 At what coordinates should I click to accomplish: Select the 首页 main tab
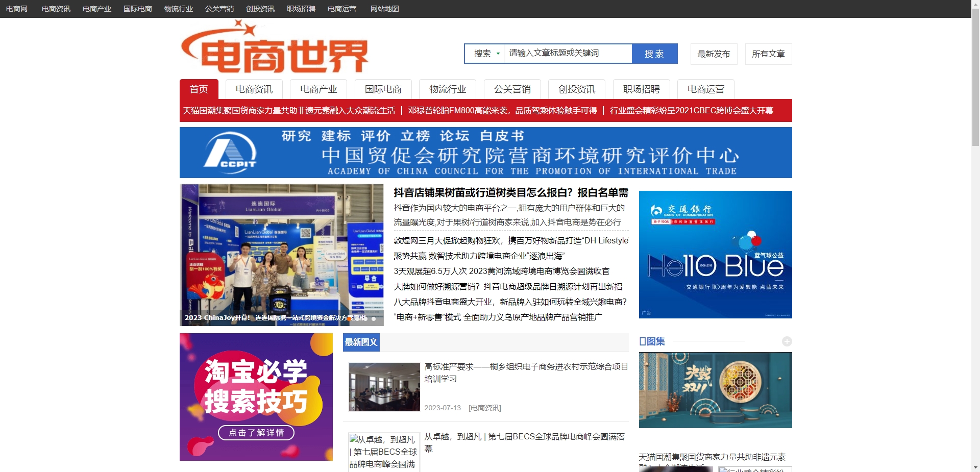tap(199, 89)
